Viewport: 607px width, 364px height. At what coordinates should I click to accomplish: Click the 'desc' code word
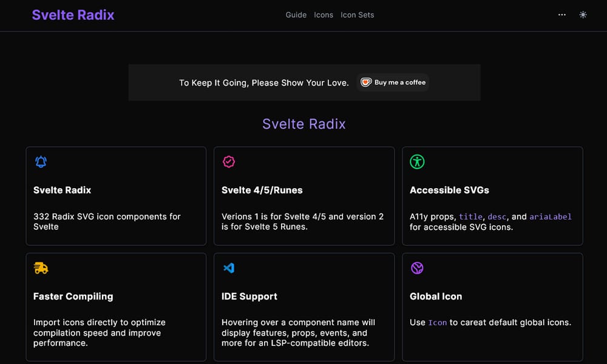[497, 217]
